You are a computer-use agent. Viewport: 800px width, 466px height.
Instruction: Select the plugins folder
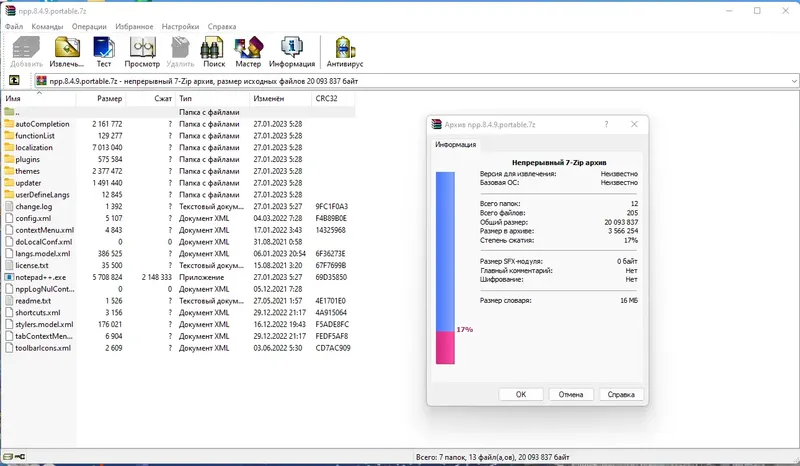tap(27, 159)
